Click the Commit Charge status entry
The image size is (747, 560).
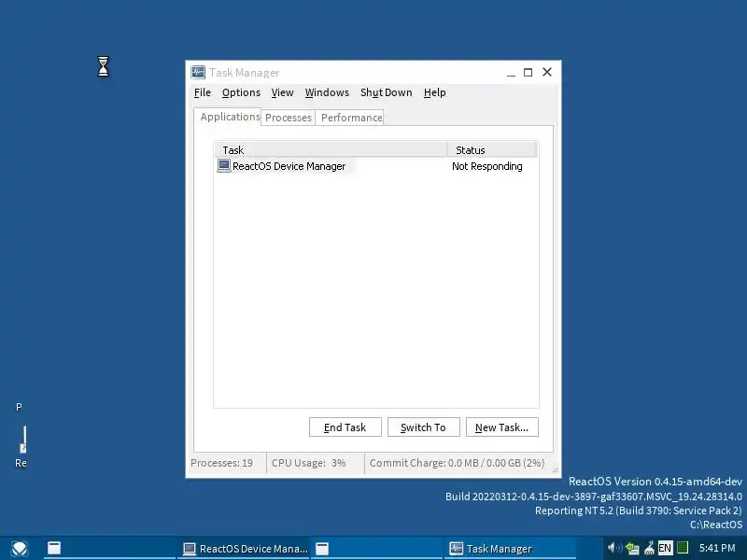[x=457, y=463]
